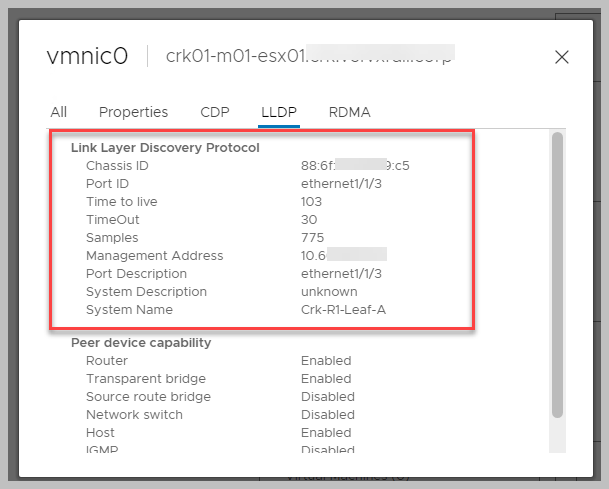Image resolution: width=609 pixels, height=489 pixels.
Task: Open the Properties tab
Action: pos(133,112)
